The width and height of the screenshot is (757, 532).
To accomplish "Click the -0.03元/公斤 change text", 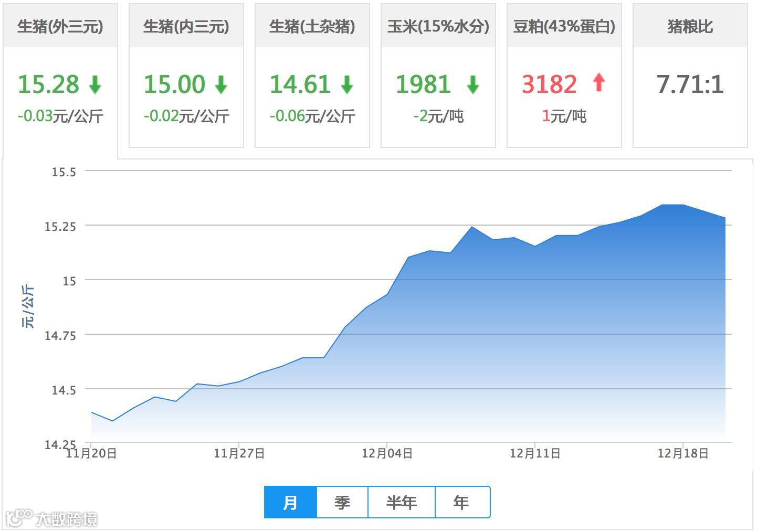I will [x=60, y=116].
